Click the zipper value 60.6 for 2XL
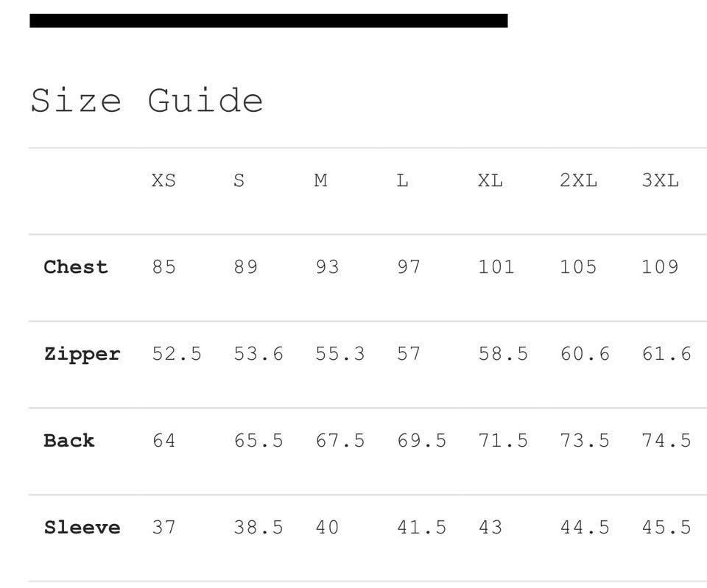Screen dimensions: 707x588 pyautogui.click(x=585, y=354)
